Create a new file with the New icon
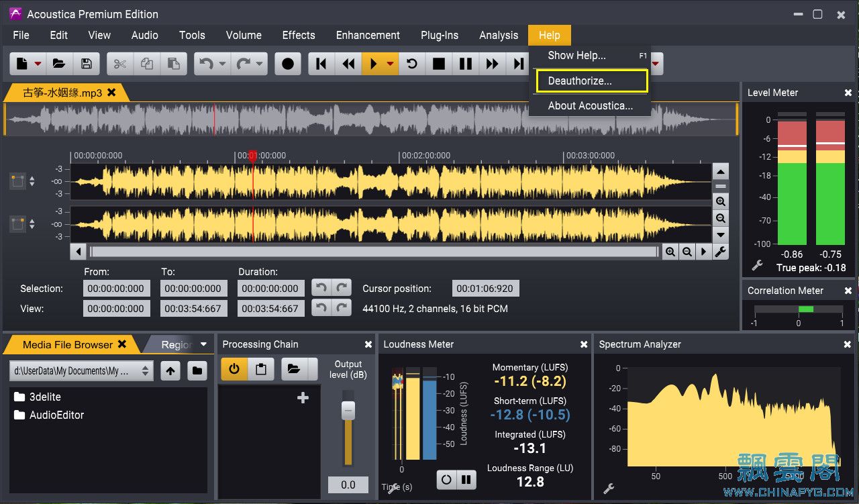Viewport: 859px width, 504px height. coord(22,64)
